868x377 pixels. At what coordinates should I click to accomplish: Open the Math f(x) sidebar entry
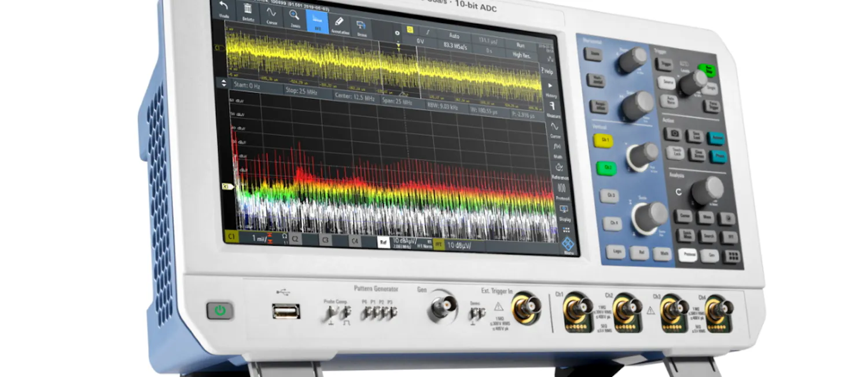coord(558,150)
